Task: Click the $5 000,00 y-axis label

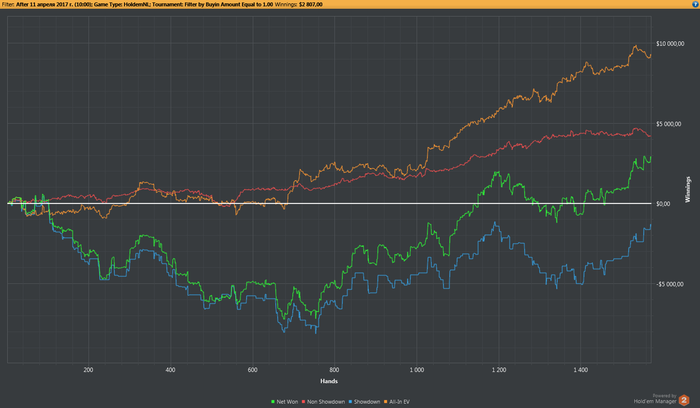Action: click(x=668, y=124)
